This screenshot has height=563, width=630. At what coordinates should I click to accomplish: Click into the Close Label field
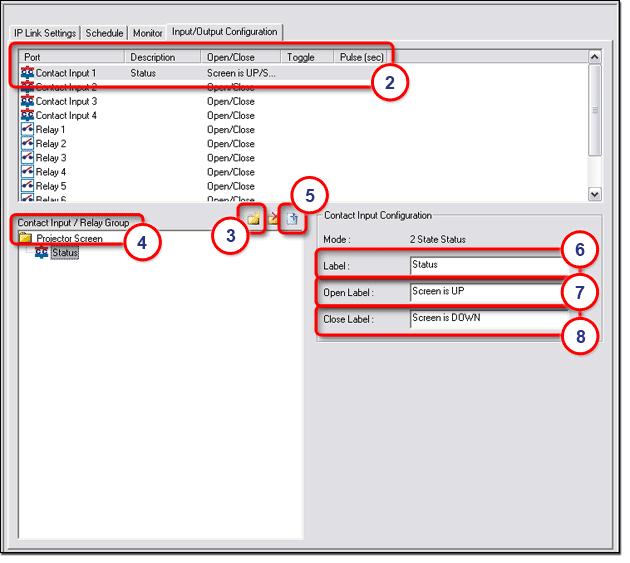click(485, 319)
